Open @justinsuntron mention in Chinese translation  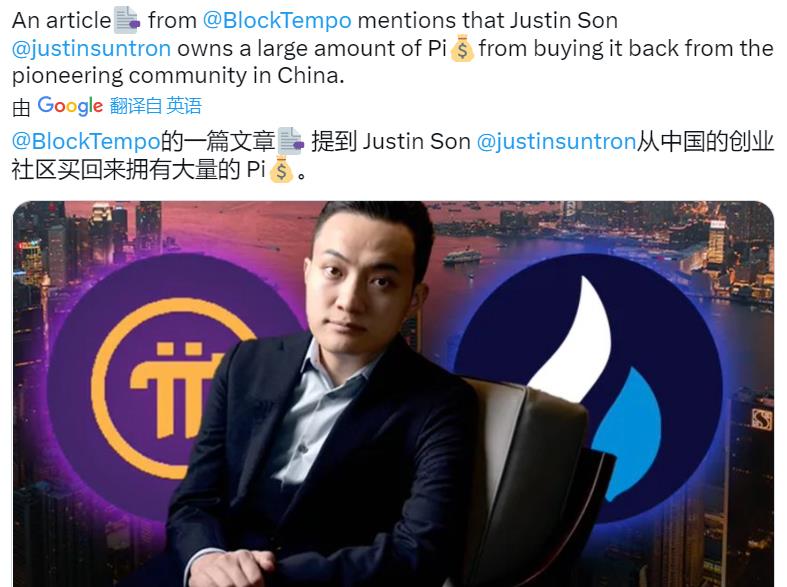pos(556,141)
